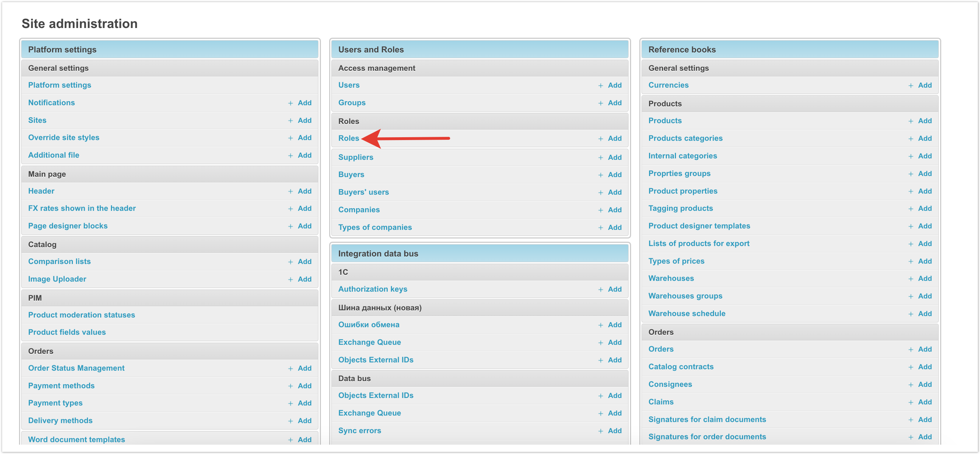Open Product moderation statuses
The image size is (980, 454).
[81, 315]
